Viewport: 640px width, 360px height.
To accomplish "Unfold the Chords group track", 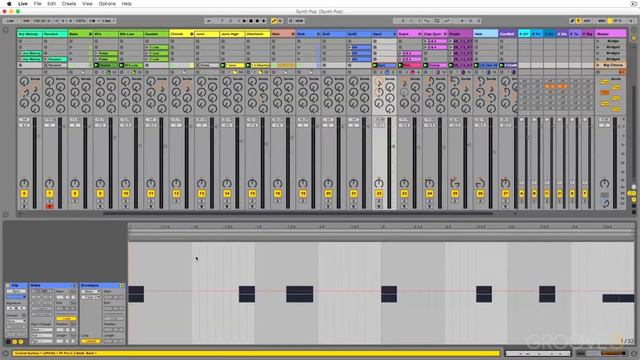I will coord(191,34).
